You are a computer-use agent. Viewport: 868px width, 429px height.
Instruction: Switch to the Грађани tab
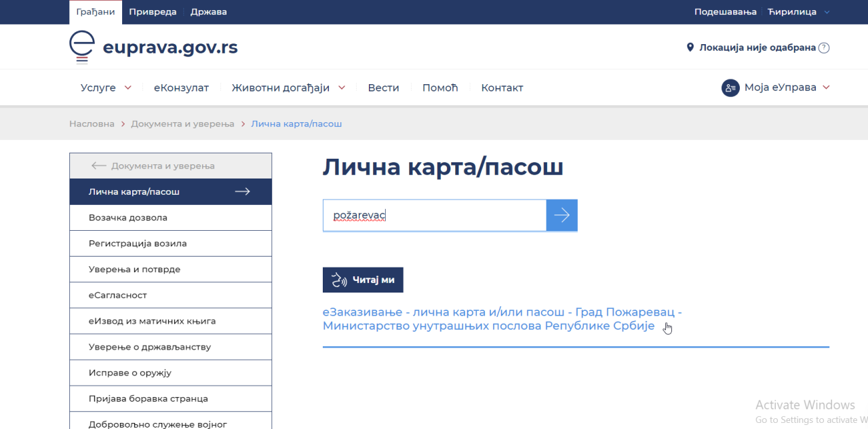[x=96, y=12]
